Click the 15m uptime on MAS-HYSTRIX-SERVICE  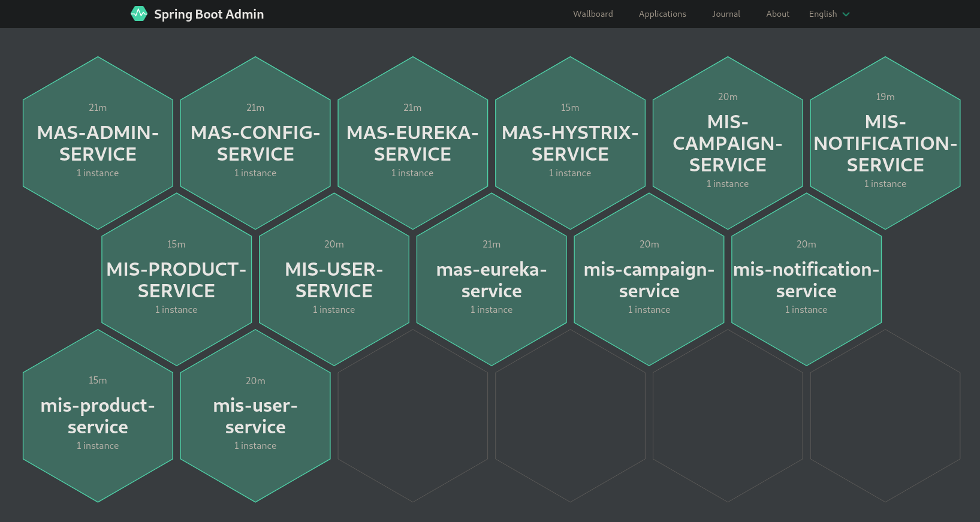point(570,108)
